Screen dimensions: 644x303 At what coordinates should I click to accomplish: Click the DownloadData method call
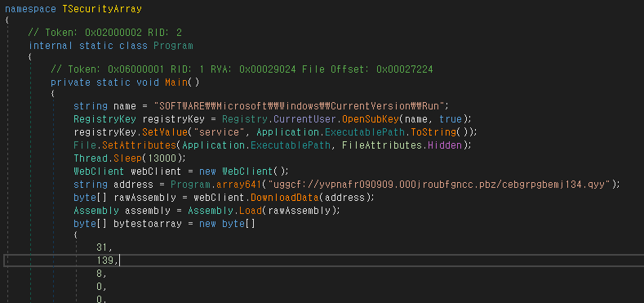(x=284, y=198)
